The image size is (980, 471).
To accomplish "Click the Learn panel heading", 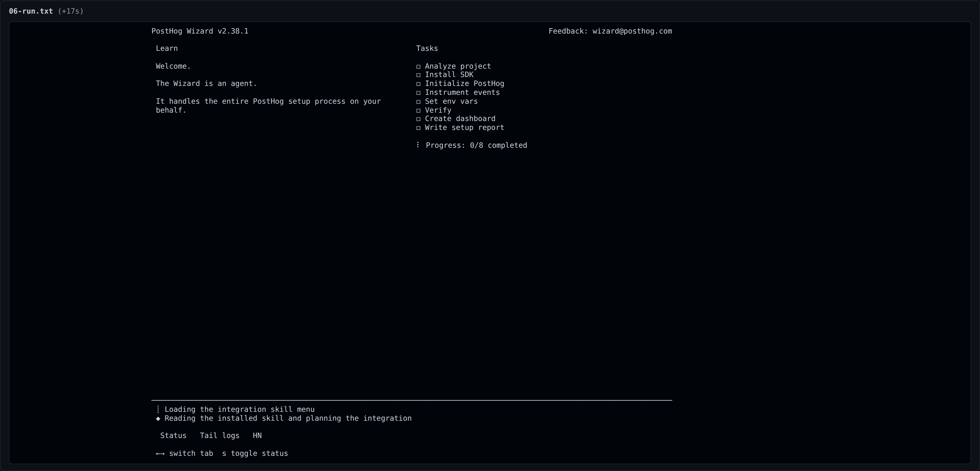I will tap(167, 48).
